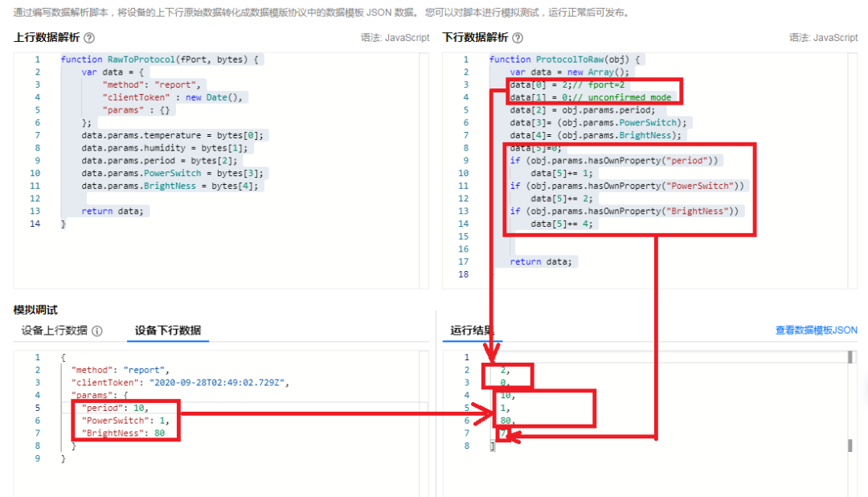Click the 模拟调试 section heading
The height and width of the screenshot is (497, 868).
click(35, 310)
